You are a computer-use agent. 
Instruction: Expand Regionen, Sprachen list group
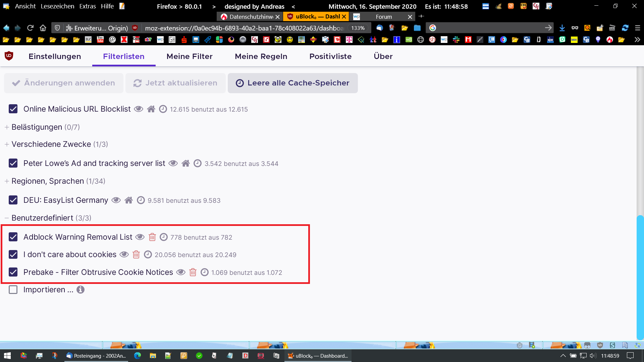coord(48,181)
